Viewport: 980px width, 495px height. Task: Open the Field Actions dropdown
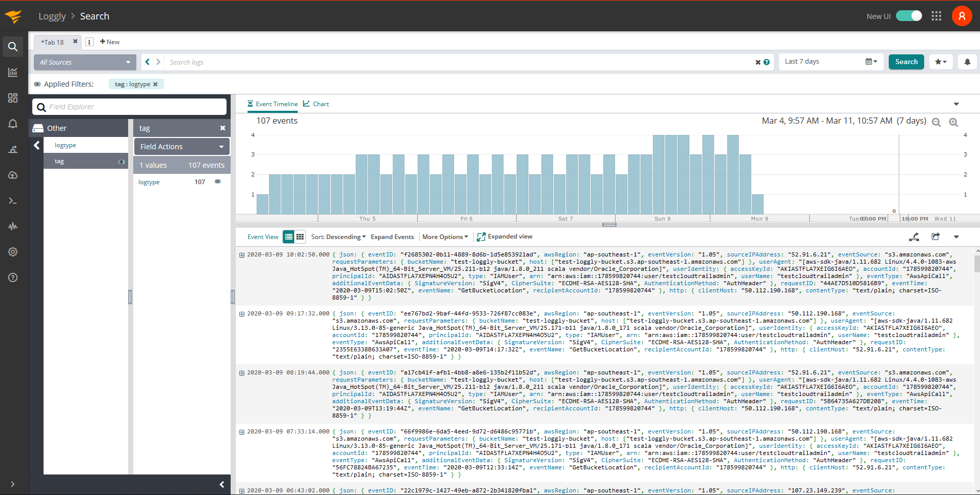pyautogui.click(x=181, y=146)
